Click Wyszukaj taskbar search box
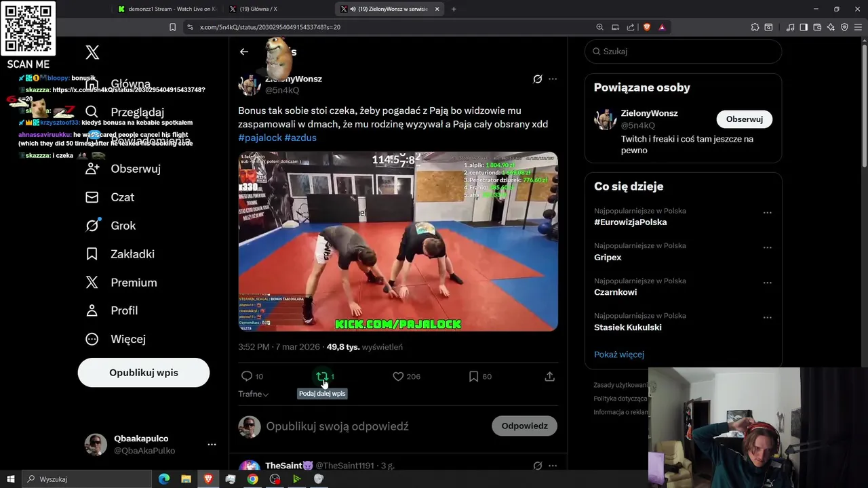This screenshot has width=868, height=488. point(87,479)
